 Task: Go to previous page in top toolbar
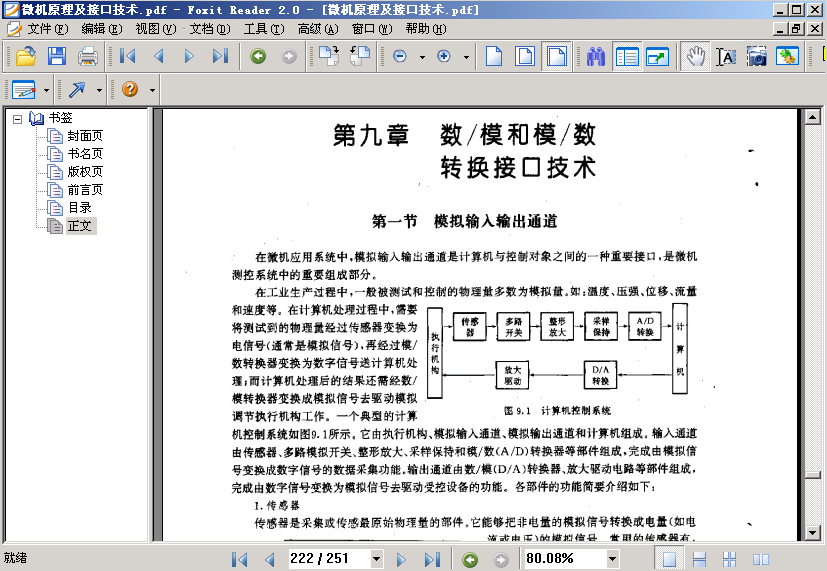[158, 56]
